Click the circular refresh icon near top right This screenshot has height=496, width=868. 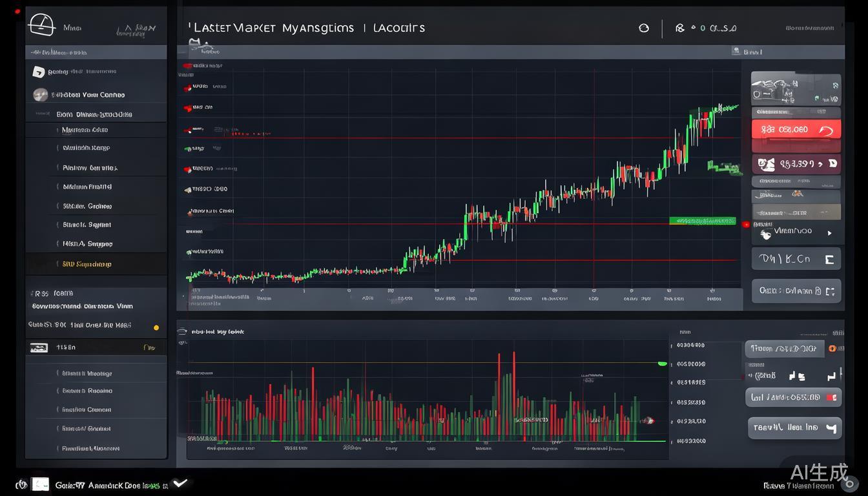tap(643, 28)
